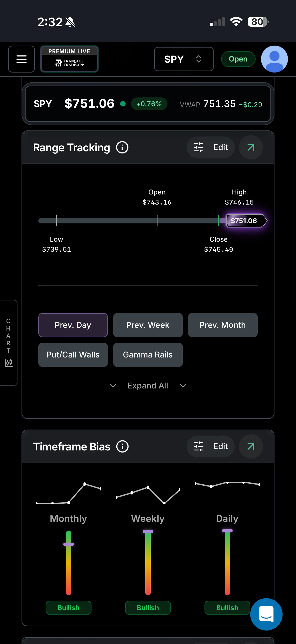The width and height of the screenshot is (296, 644).
Task: Open the side CHART panel tab
Action: [9, 343]
